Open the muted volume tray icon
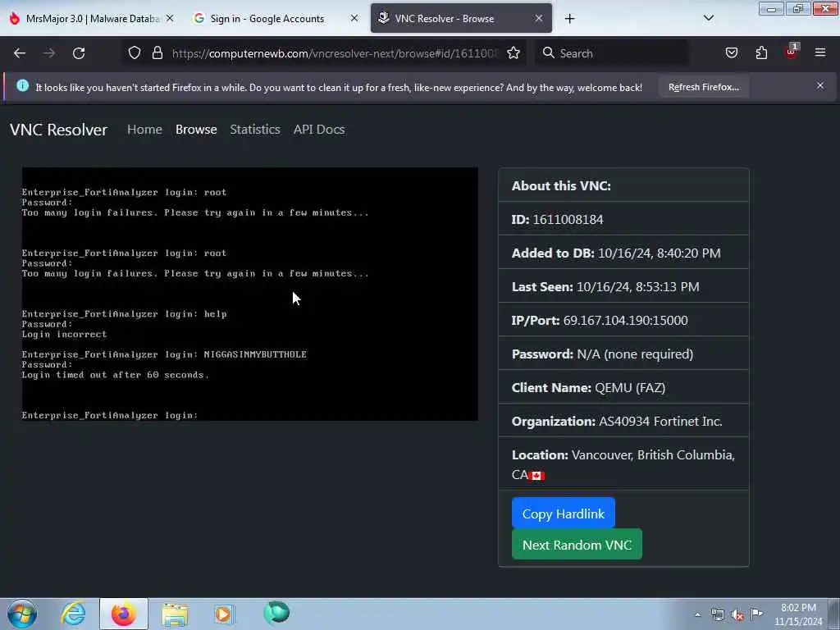The width and height of the screenshot is (840, 630). (737, 614)
